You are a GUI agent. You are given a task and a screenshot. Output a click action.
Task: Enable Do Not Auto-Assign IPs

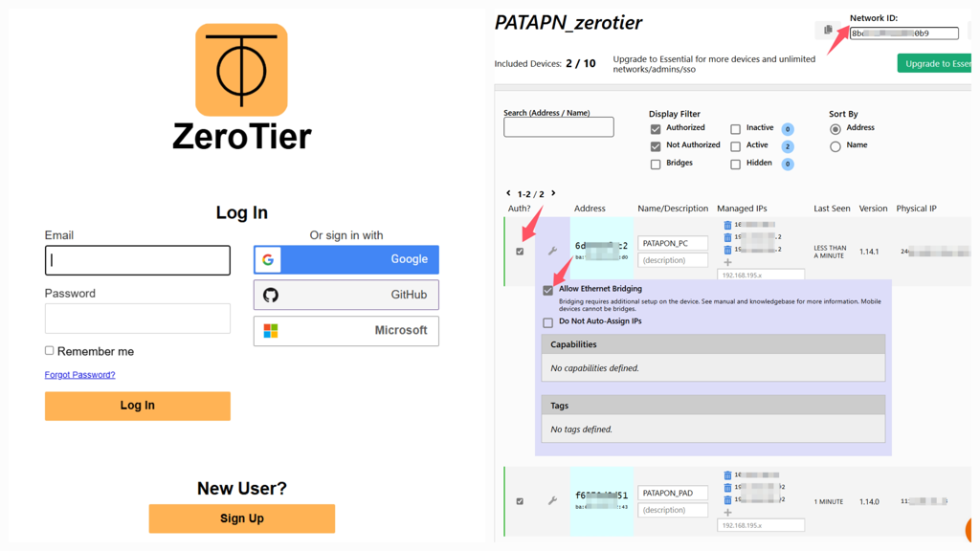[x=548, y=322]
